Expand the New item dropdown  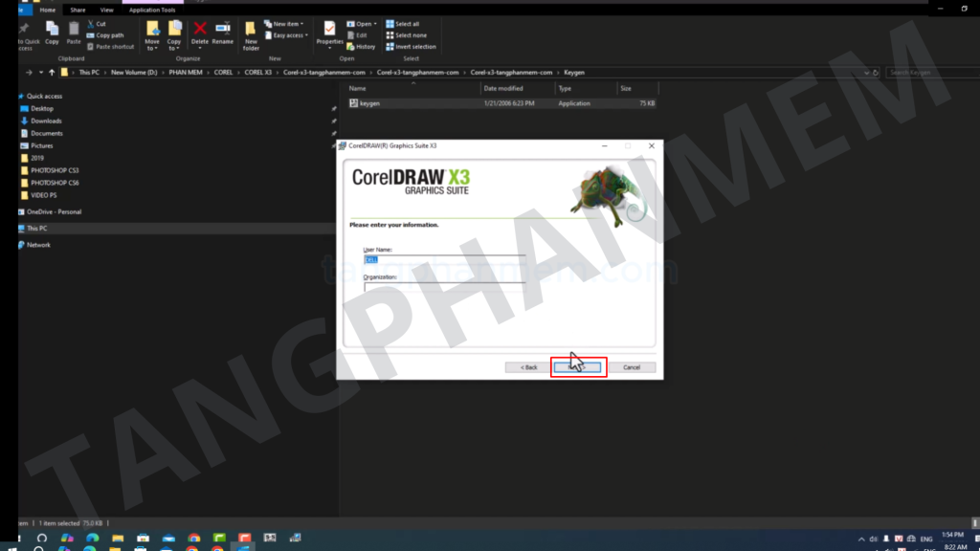tap(287, 24)
